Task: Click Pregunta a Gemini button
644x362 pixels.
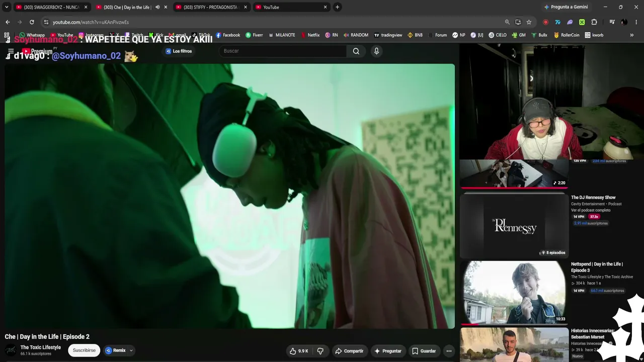Action: pos(566,7)
